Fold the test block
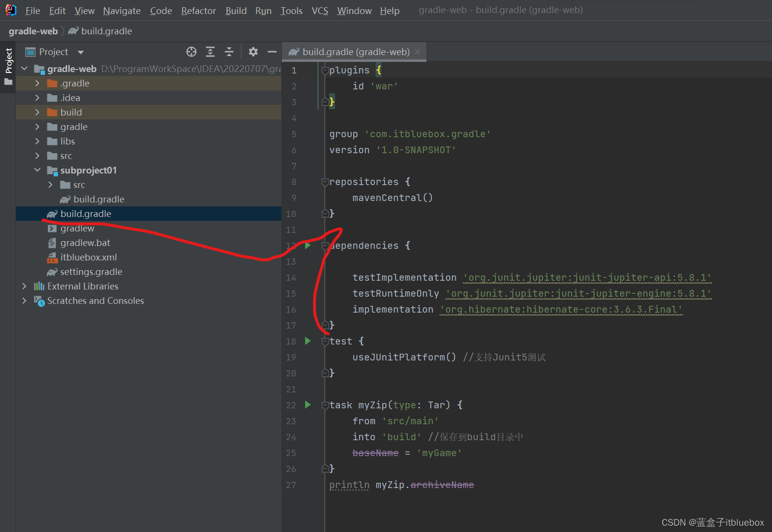Image resolution: width=772 pixels, height=532 pixels. pyautogui.click(x=325, y=342)
